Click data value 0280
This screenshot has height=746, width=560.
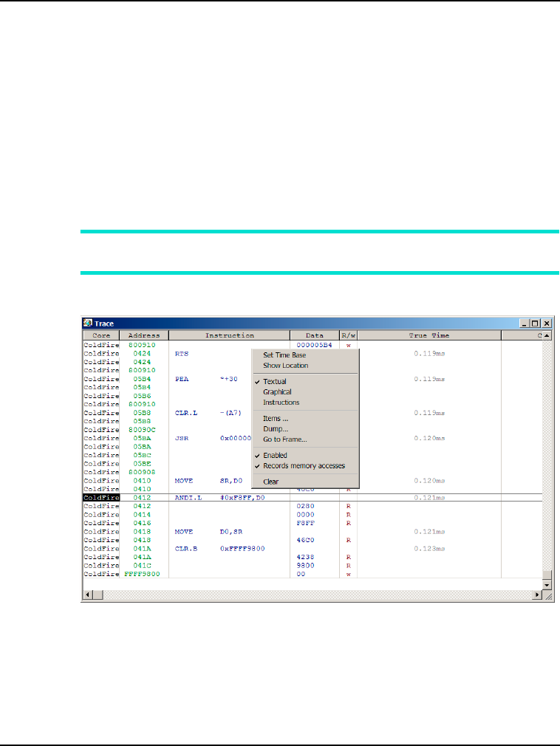pyautogui.click(x=305, y=506)
